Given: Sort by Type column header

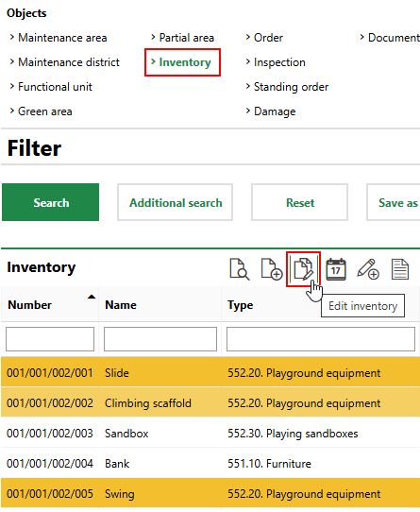Looking at the screenshot, I should pos(241,305).
